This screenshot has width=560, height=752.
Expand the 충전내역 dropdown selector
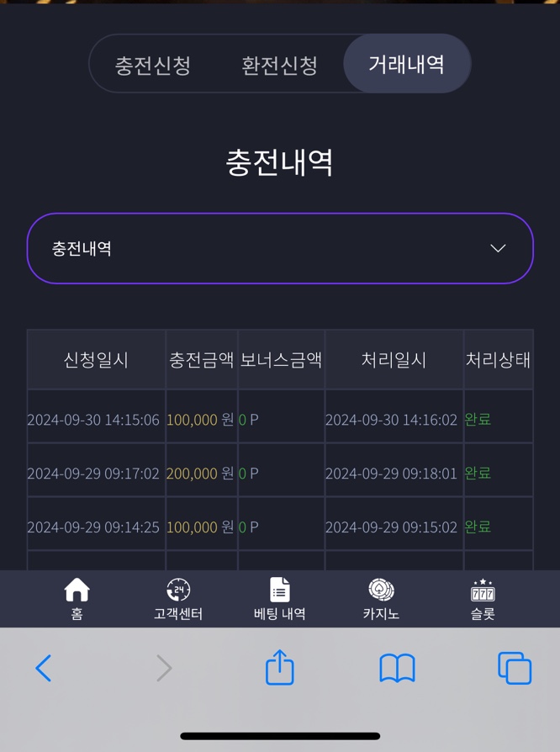click(280, 248)
